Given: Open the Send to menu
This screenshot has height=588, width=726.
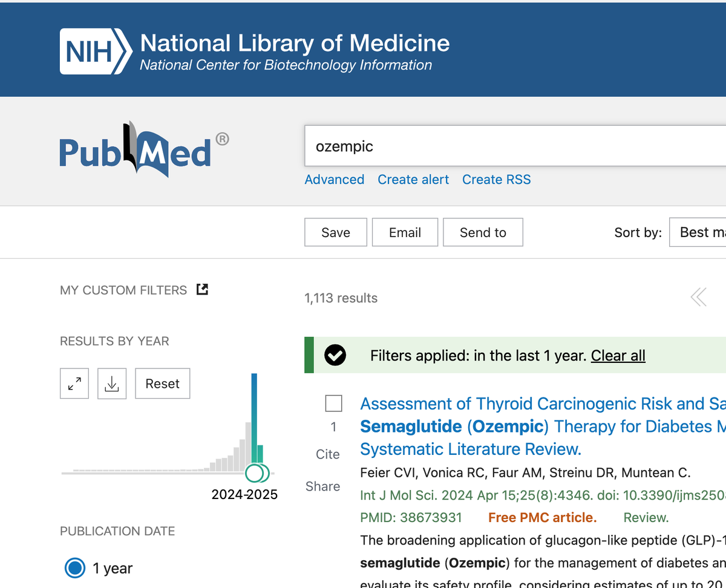Looking at the screenshot, I should point(483,232).
